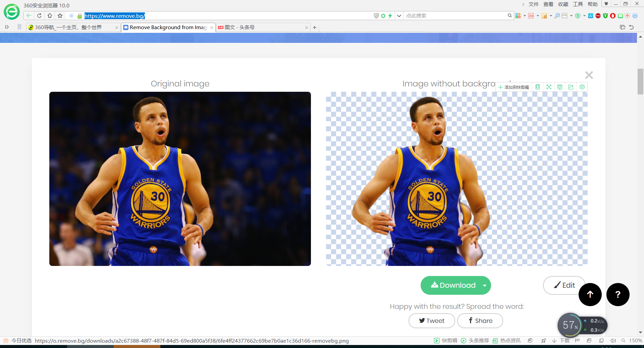Switch to the 图文 - 头条号 tab
This screenshot has height=348, width=644.
click(263, 27)
